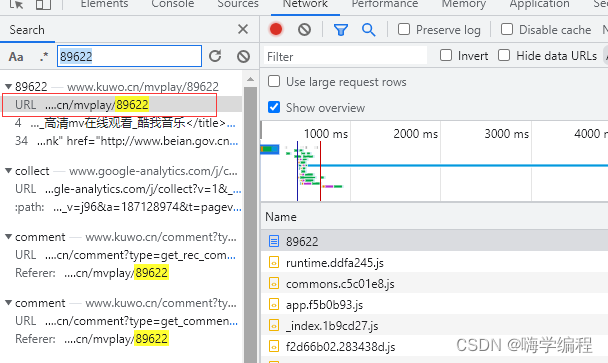
Task: Select Referer row under first comment group
Action: (x=122, y=273)
